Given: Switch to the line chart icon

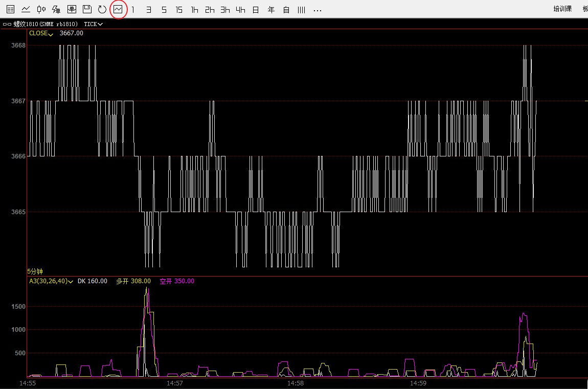Looking at the screenshot, I should (x=26, y=9).
